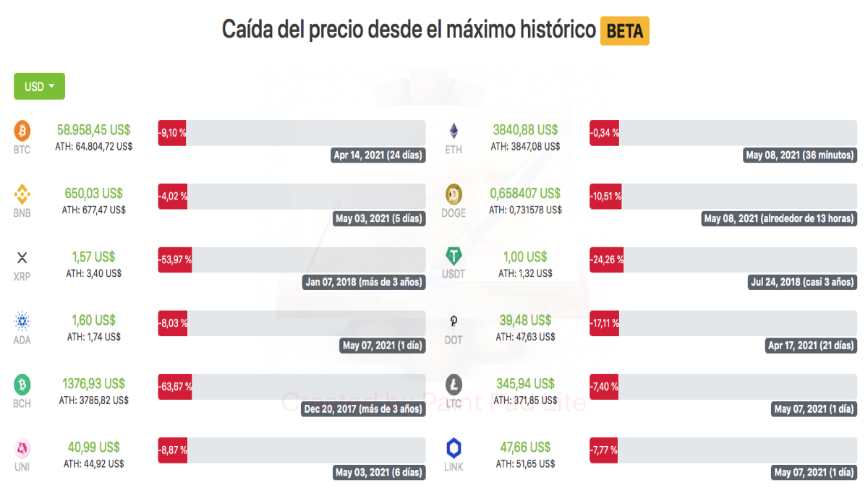Select the Polkadot DOT icon
The image size is (868, 488).
click(454, 322)
